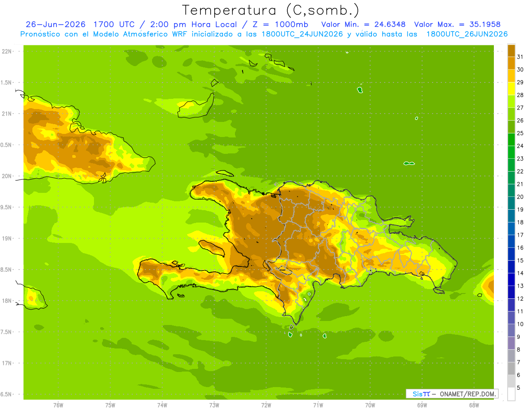Image resolution: width=532 pixels, height=411 pixels.
Task: Click the teal legend swatch between 19 and 20
Action: point(511,203)
